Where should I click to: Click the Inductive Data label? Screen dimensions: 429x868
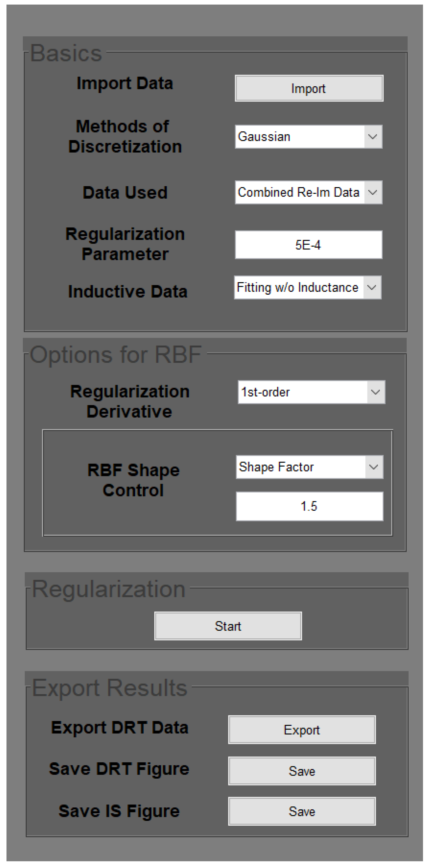pos(128,291)
